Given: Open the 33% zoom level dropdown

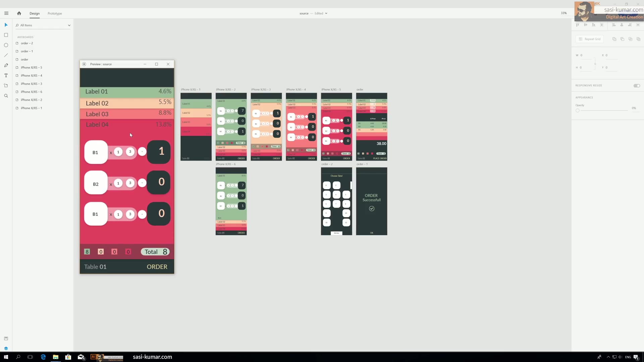Looking at the screenshot, I should 564,13.
